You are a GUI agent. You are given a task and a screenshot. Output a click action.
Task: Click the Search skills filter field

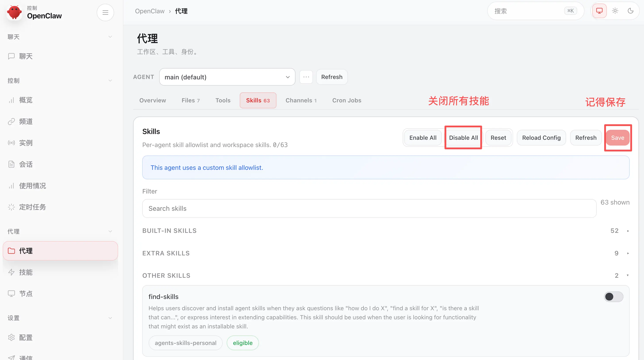[x=369, y=208]
